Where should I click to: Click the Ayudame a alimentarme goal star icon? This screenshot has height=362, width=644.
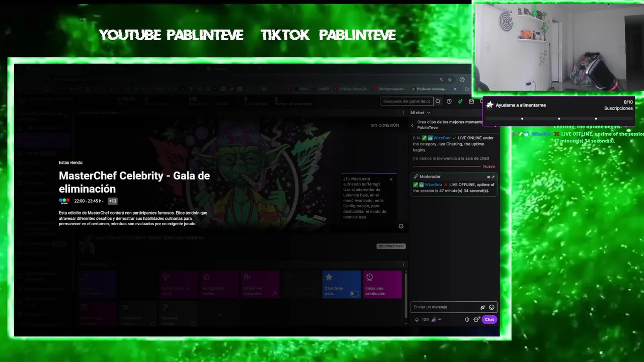pyautogui.click(x=490, y=105)
